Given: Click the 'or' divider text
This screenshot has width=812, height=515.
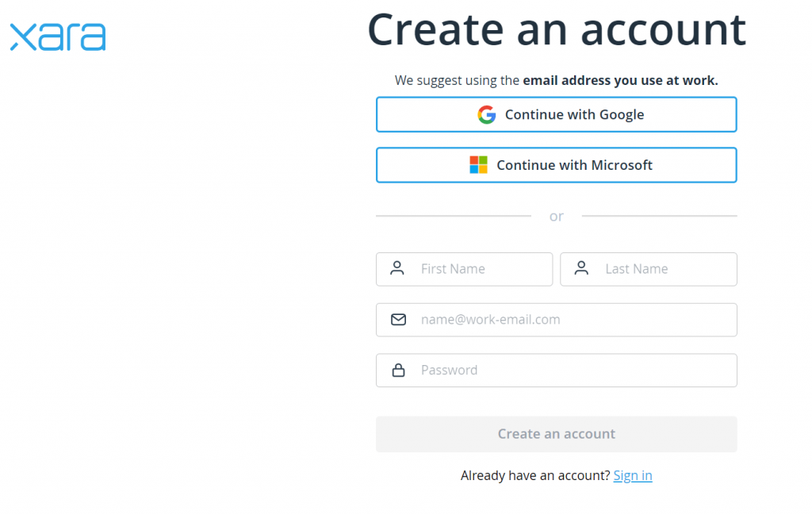Looking at the screenshot, I should (556, 216).
